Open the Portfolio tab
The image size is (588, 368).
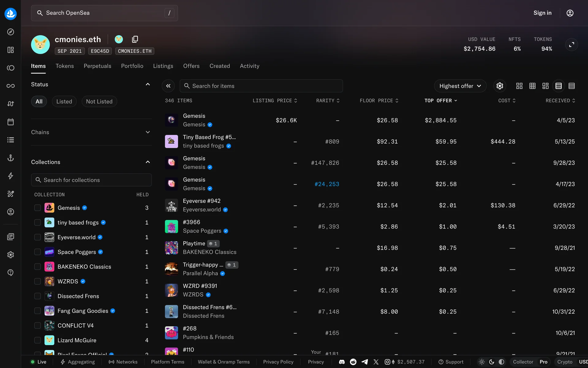[x=132, y=66]
